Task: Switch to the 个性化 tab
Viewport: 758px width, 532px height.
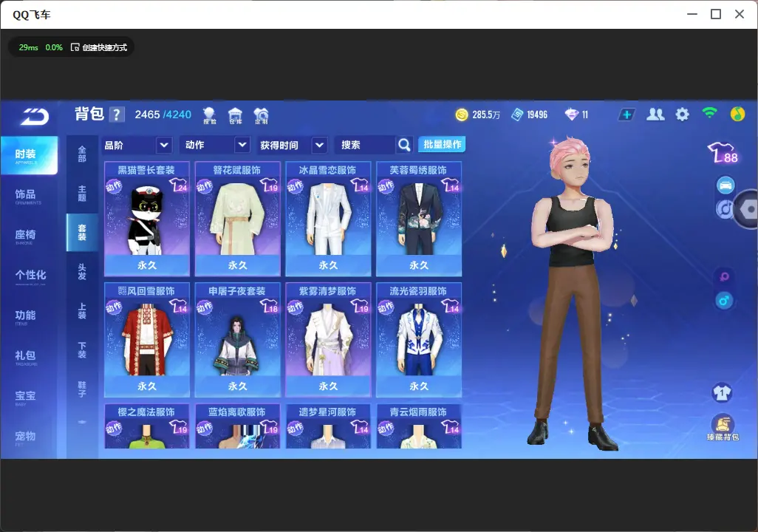Action: pyautogui.click(x=29, y=276)
